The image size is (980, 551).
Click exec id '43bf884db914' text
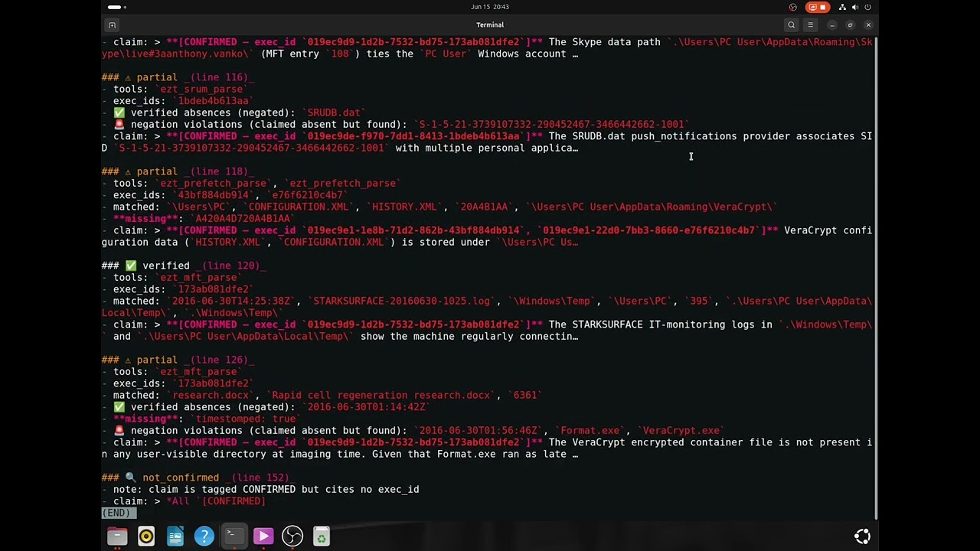tap(214, 195)
